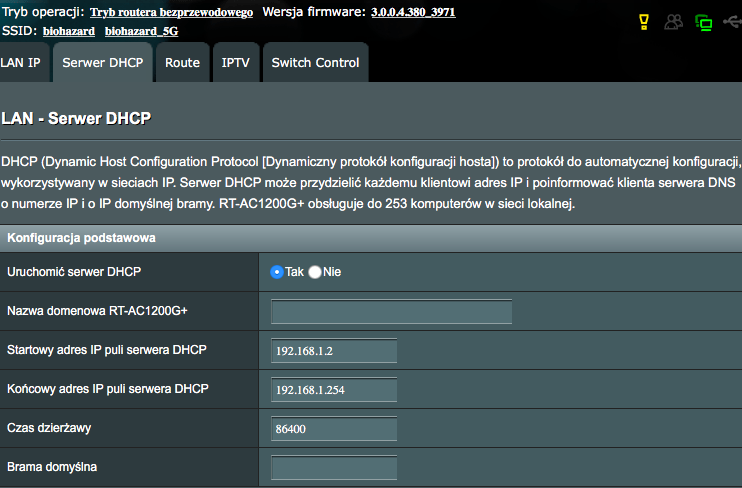This screenshot has height=488, width=742.
Task: Go to the Switch Control tab
Action: click(x=315, y=62)
